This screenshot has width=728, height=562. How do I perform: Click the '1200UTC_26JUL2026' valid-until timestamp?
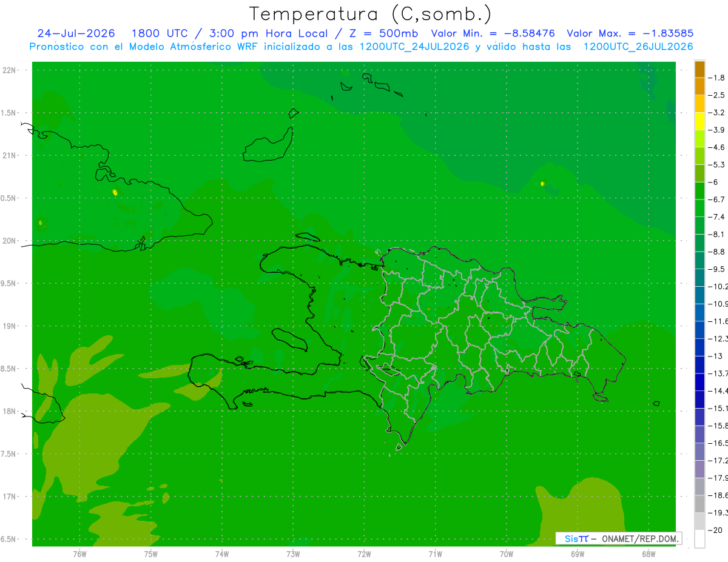pos(638,47)
